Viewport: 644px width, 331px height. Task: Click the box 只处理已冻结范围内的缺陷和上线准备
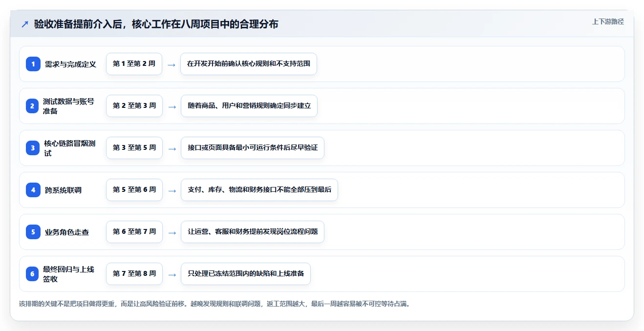[x=246, y=274]
